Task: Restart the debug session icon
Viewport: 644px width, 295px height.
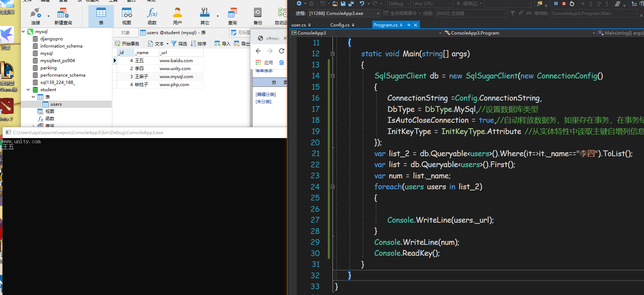Action: click(x=572, y=3)
